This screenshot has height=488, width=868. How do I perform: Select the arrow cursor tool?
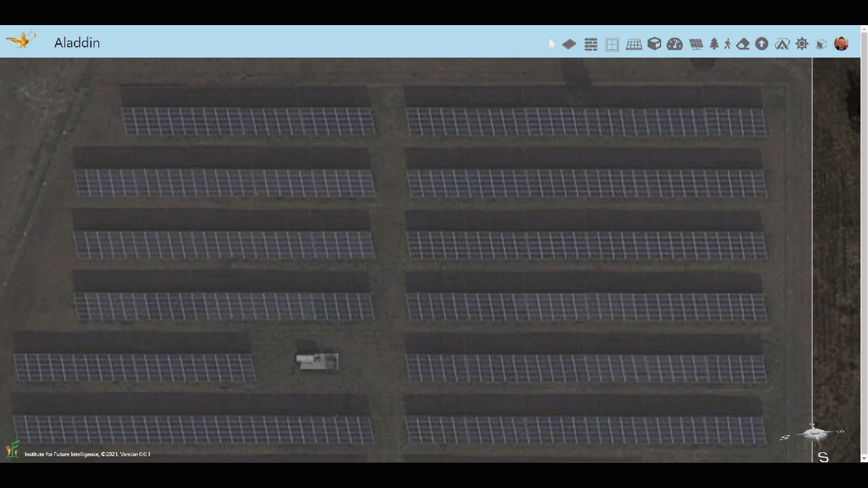click(x=552, y=44)
